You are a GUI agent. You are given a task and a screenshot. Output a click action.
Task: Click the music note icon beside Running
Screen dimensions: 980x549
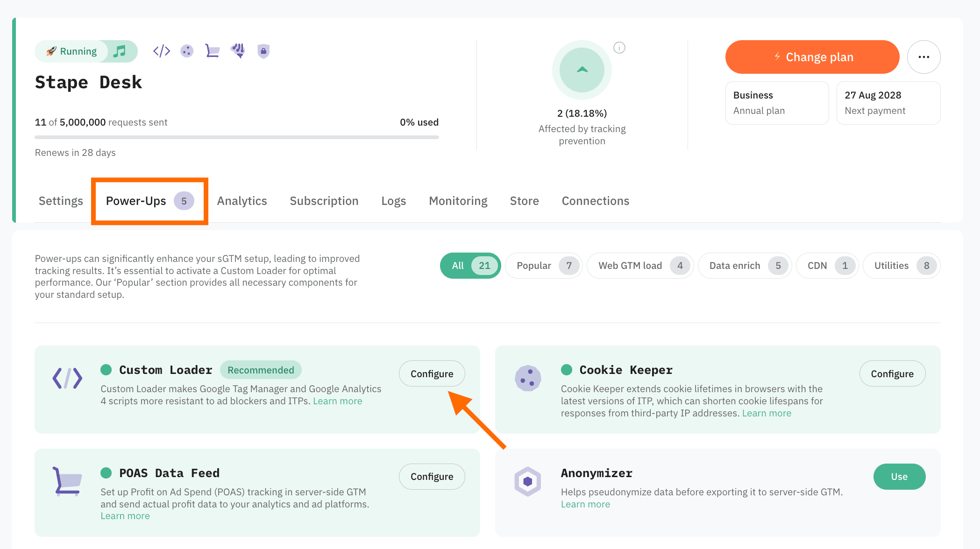coord(120,51)
